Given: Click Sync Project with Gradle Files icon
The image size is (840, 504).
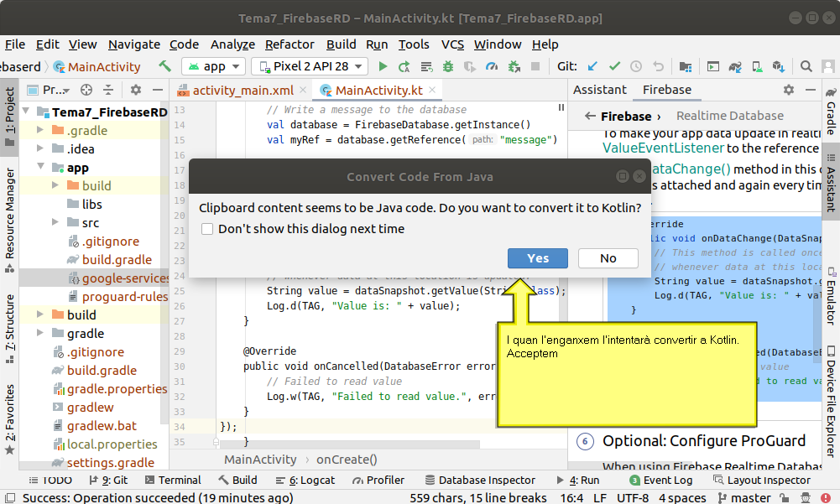Looking at the screenshot, I should point(734,66).
